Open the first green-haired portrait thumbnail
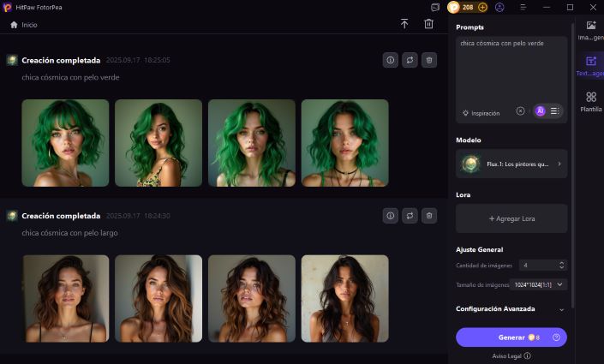604x364 pixels. [65, 143]
